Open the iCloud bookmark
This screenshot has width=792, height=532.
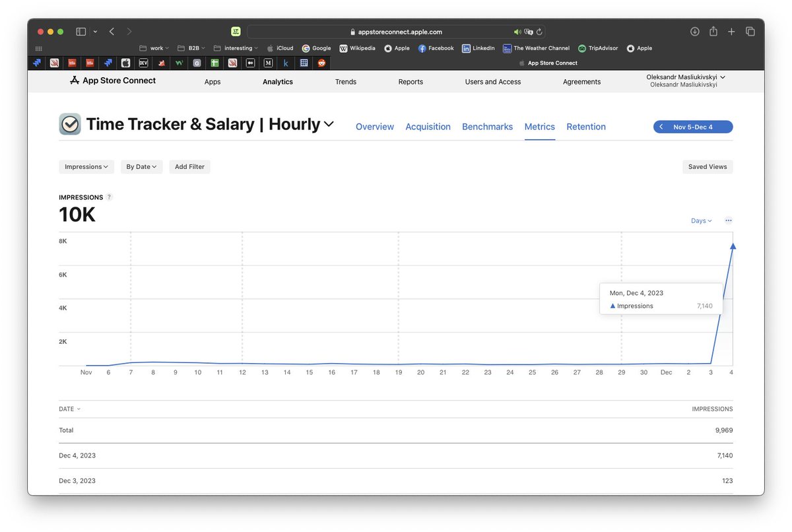coord(280,48)
